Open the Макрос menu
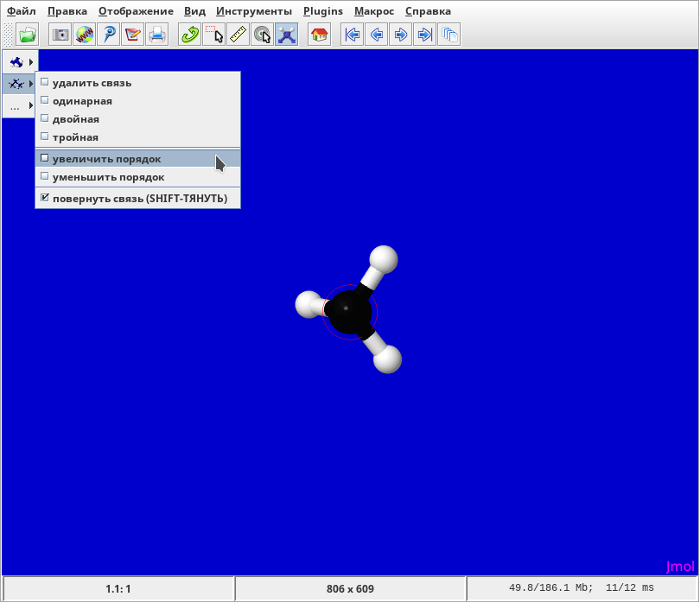 pyautogui.click(x=374, y=11)
